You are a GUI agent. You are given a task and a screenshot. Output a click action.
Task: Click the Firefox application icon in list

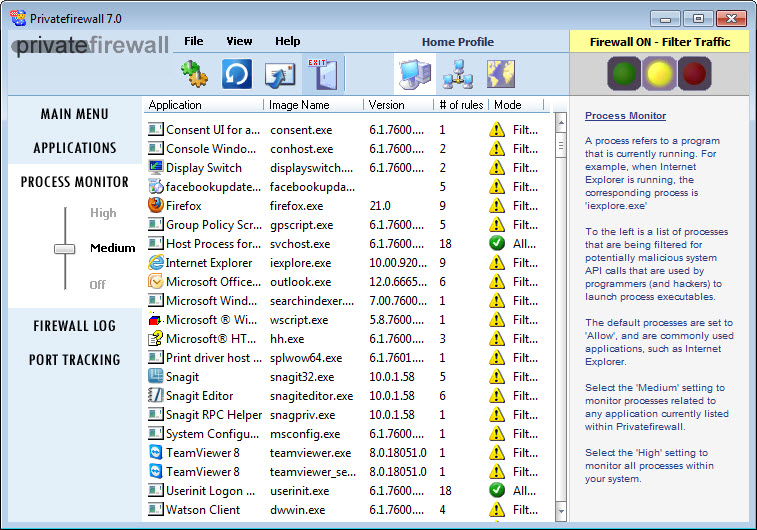156,205
